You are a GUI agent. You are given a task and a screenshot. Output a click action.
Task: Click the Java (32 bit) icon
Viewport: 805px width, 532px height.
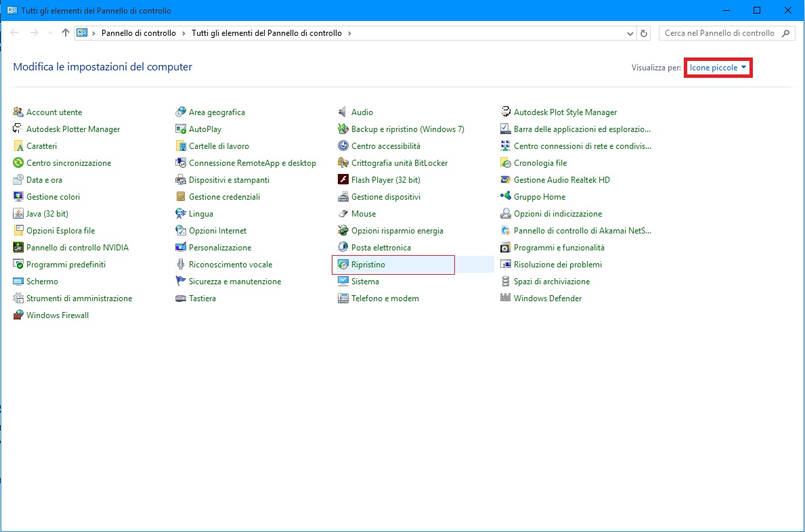pos(18,214)
